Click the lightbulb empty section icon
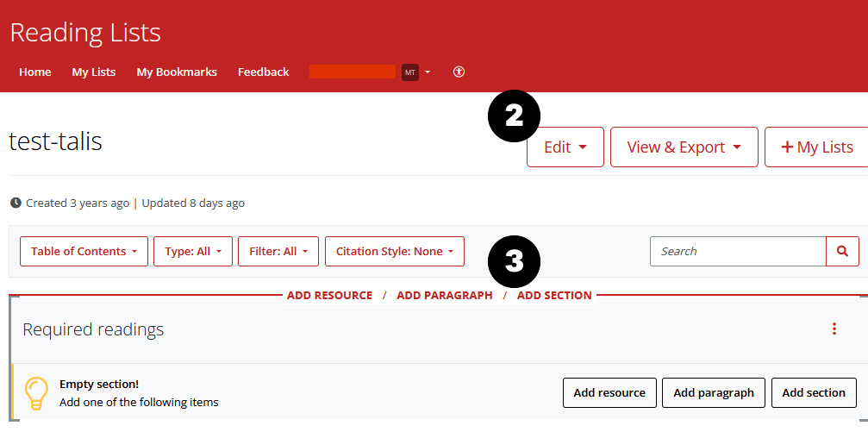Image resolution: width=868 pixels, height=432 pixels. pos(35,392)
